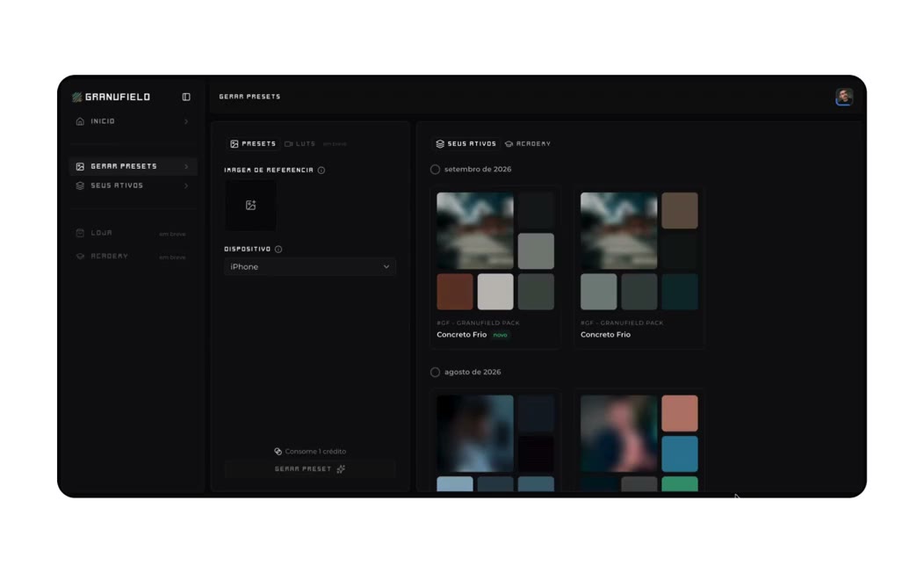This screenshot has width=924, height=573.
Task: Show info for Imagem de Referencia
Action: 321,170
